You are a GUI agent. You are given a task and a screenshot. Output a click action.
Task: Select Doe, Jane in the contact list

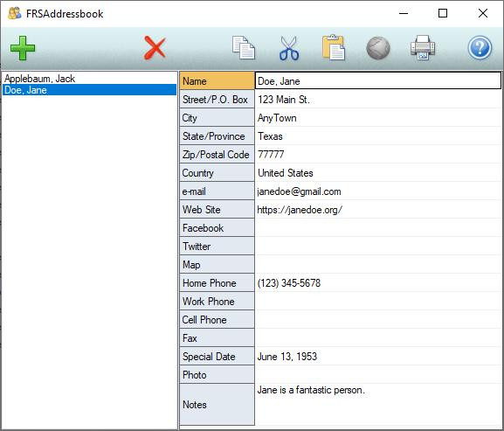[x=89, y=90]
